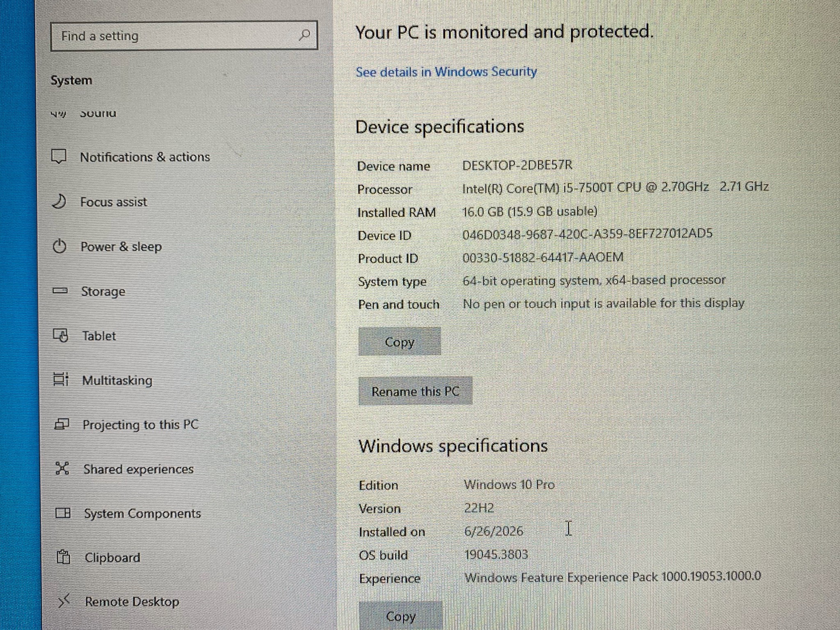The height and width of the screenshot is (630, 840).
Task: Click the Edition label
Action: pos(378,486)
